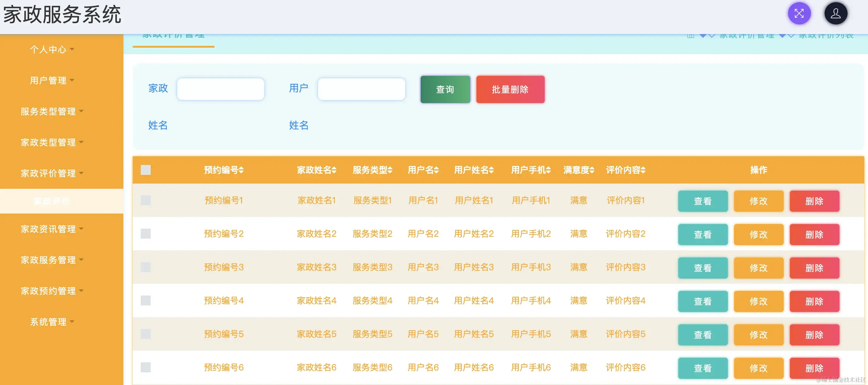The height and width of the screenshot is (385, 868).
Task: Sort the table by 评价内容 column
Action: (x=625, y=170)
